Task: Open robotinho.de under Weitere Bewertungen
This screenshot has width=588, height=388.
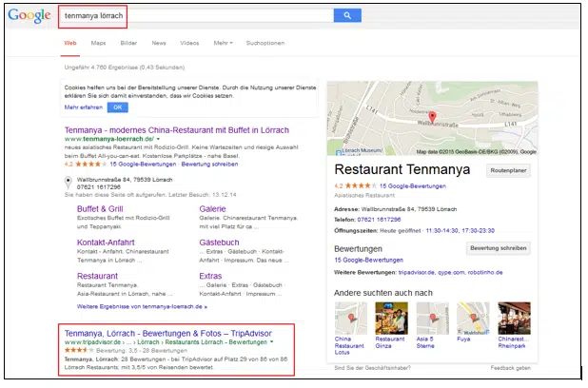Action: click(485, 273)
